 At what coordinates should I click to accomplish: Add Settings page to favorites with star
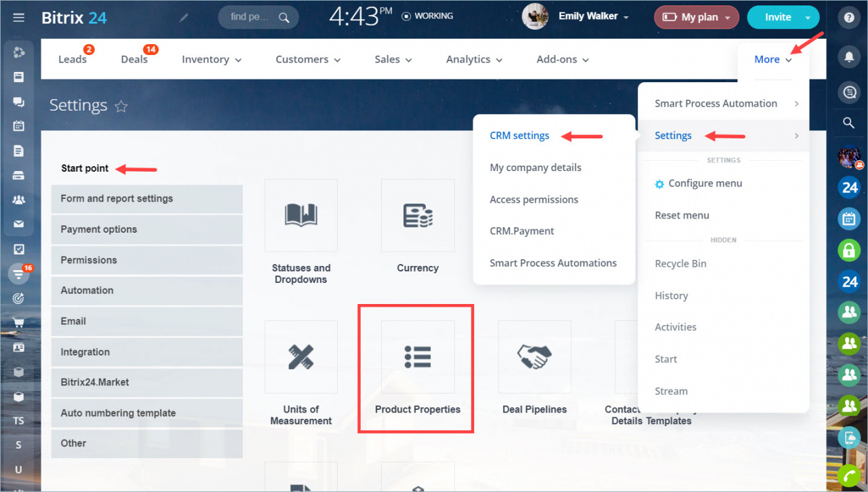[x=121, y=106]
